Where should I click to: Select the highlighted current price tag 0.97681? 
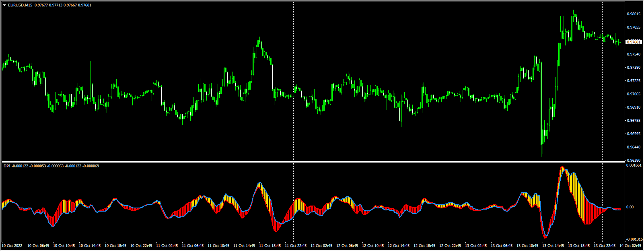[x=634, y=42]
